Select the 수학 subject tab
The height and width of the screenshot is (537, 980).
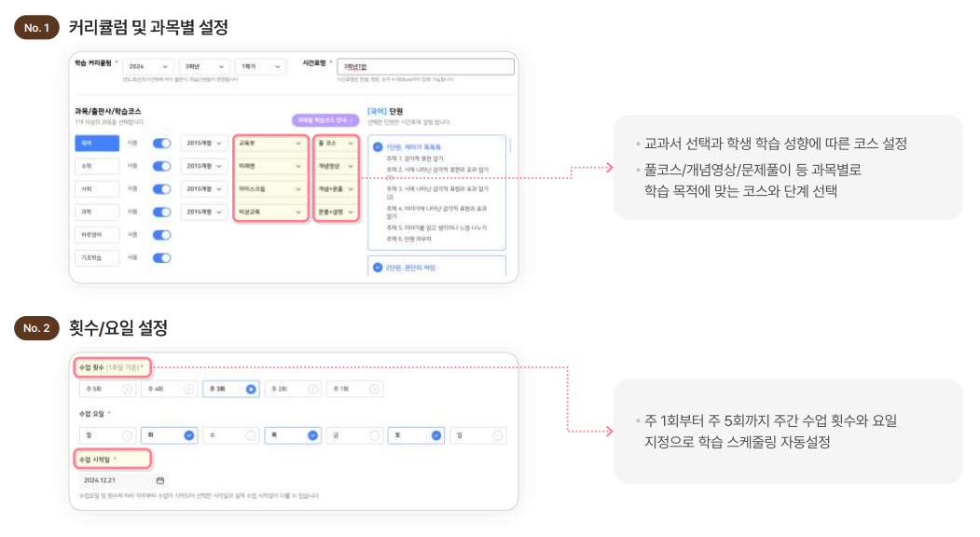pyautogui.click(x=97, y=166)
